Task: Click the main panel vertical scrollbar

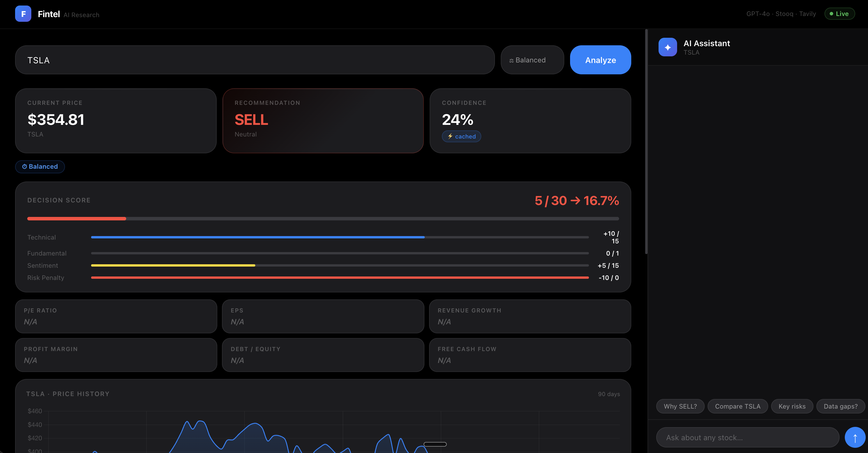Action: tap(646, 142)
